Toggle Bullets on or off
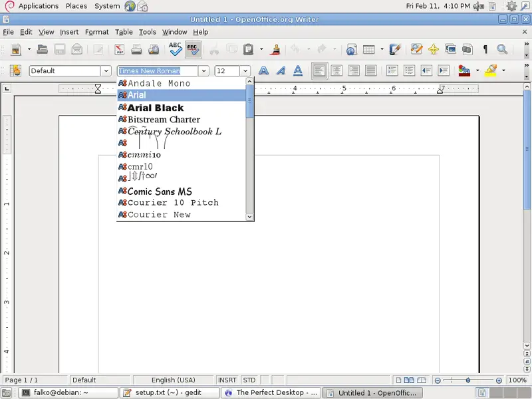The width and height of the screenshot is (532, 399). pos(409,70)
